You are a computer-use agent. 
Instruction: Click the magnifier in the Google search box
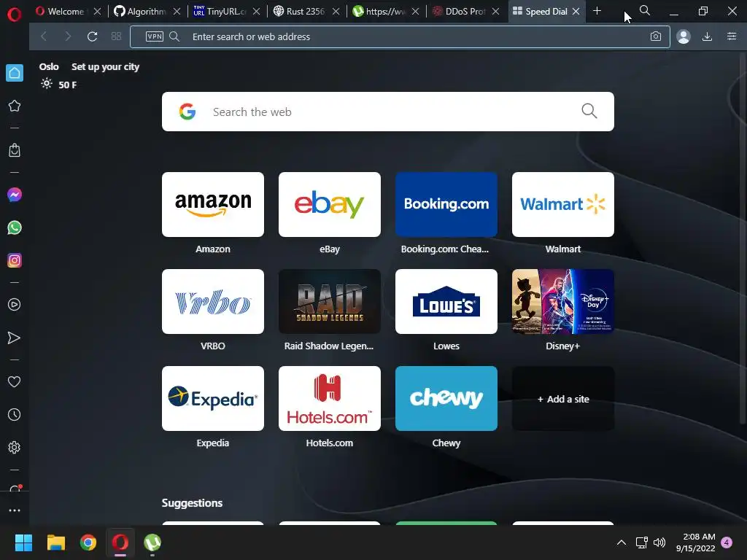[x=589, y=111]
